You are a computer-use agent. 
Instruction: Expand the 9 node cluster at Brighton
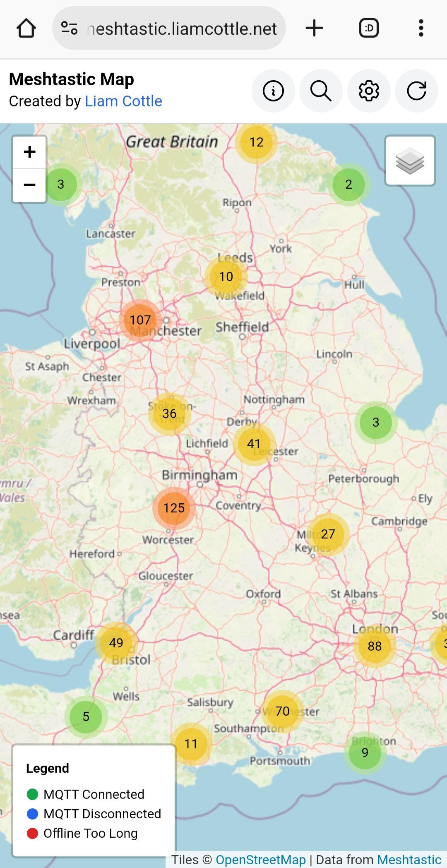[x=365, y=753]
